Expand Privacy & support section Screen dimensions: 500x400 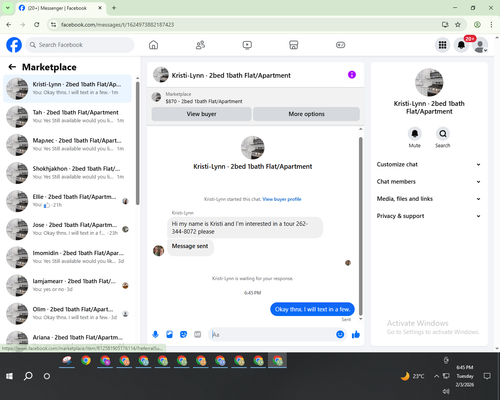(x=429, y=216)
